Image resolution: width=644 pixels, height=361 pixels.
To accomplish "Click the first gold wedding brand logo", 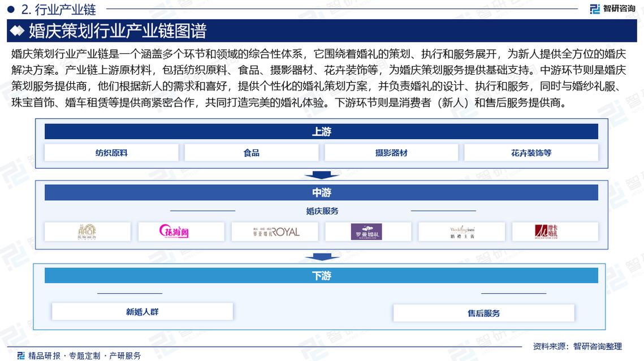I will (87, 231).
